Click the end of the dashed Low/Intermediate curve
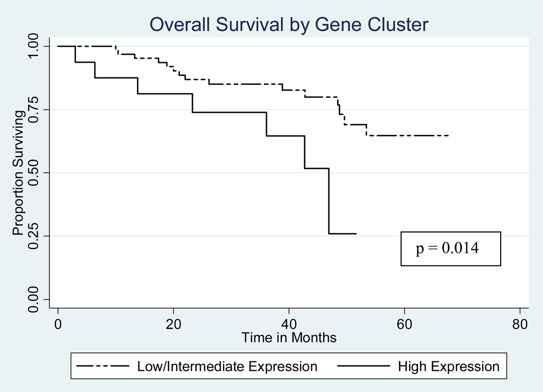 (448, 135)
